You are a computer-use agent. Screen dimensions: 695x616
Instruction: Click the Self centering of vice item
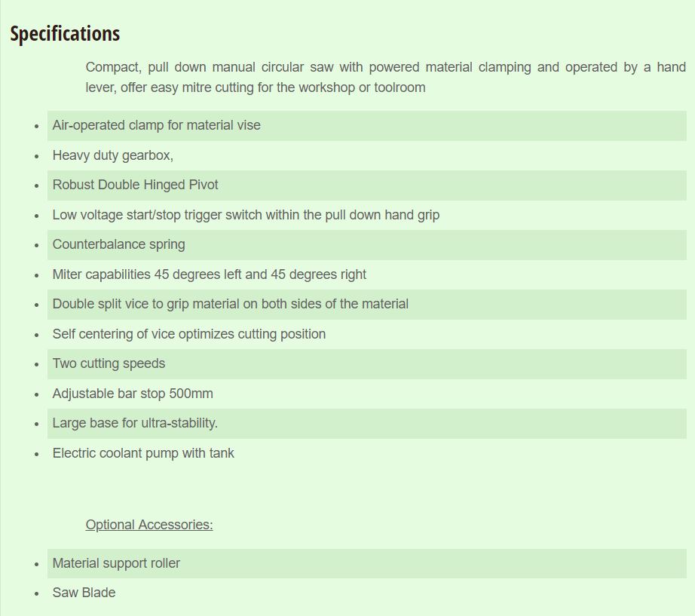[x=188, y=334]
